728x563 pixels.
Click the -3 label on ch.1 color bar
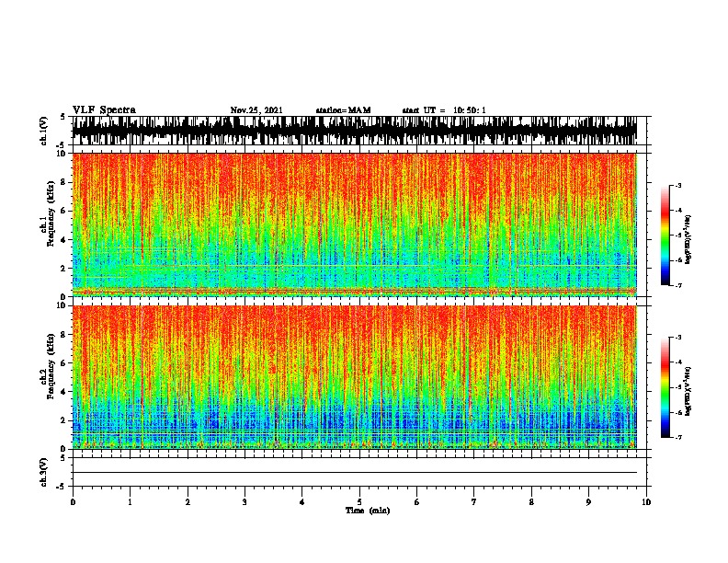(678, 186)
